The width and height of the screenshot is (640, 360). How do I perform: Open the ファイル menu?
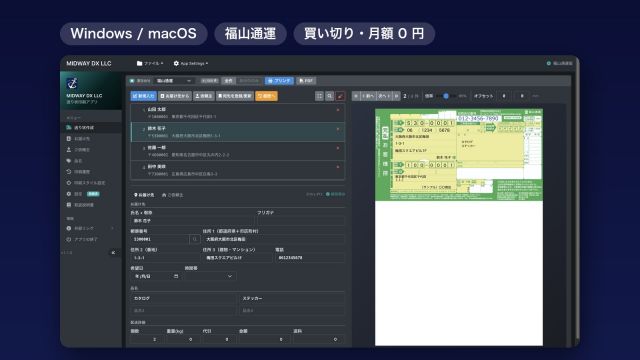150,63
